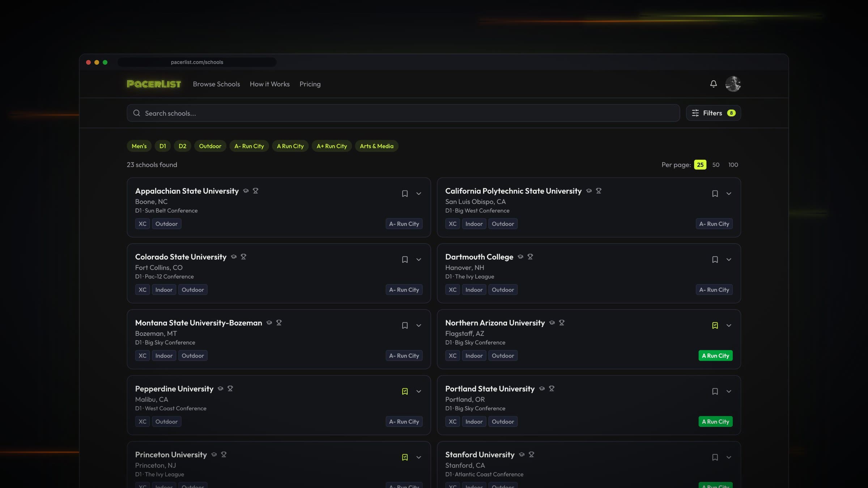This screenshot has height=488, width=868.
Task: Go to Browse Schools
Action: tap(216, 84)
